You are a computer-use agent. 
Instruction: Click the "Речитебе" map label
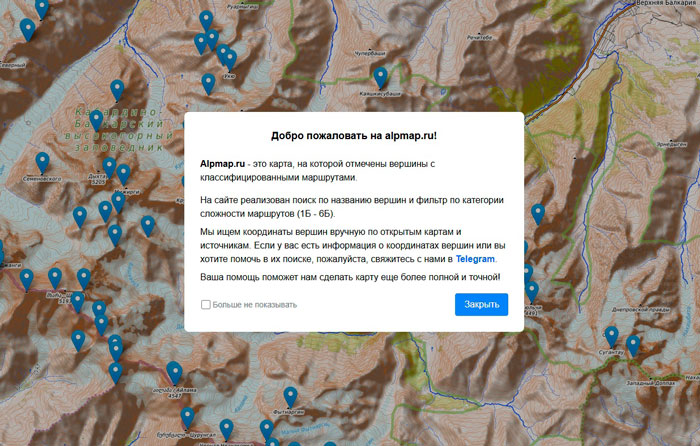pos(480,38)
